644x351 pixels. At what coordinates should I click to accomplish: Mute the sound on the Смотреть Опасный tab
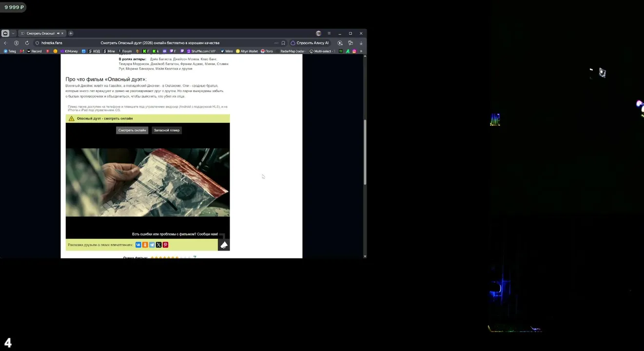58,33
